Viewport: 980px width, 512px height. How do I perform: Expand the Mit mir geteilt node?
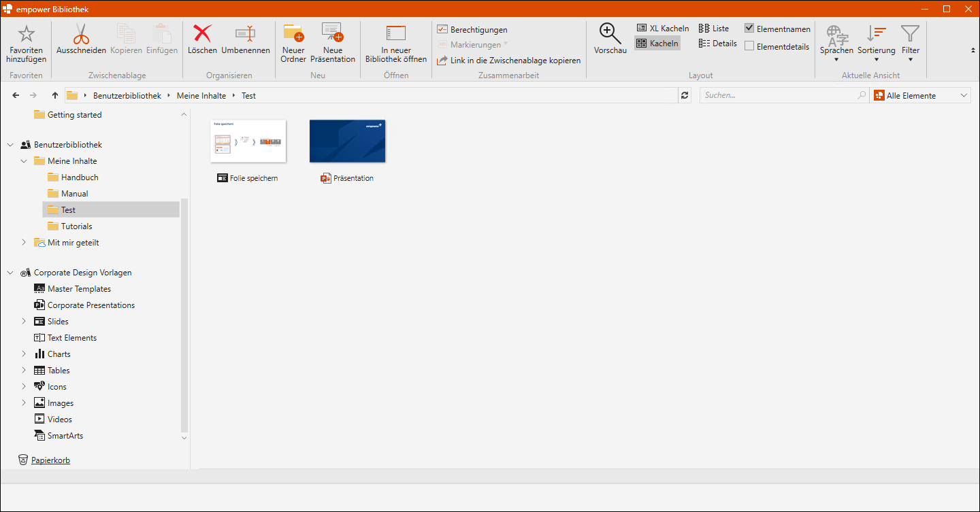24,243
